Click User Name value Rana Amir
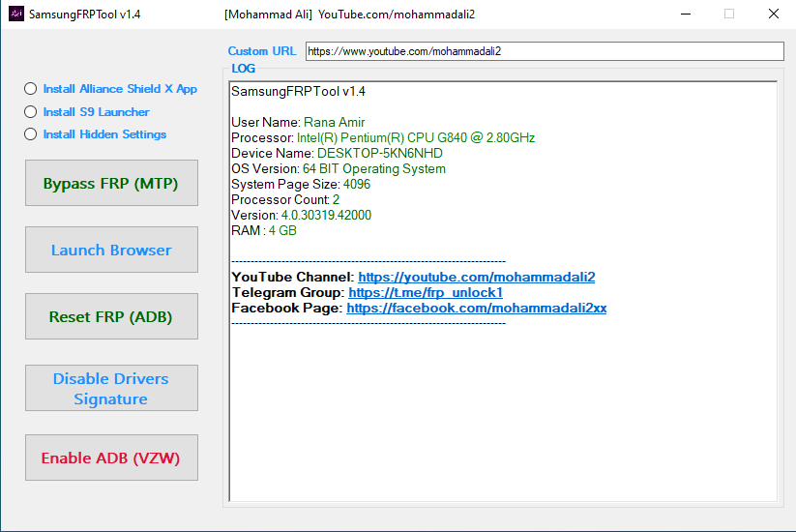Viewport: 796px width, 532px height. click(x=334, y=122)
